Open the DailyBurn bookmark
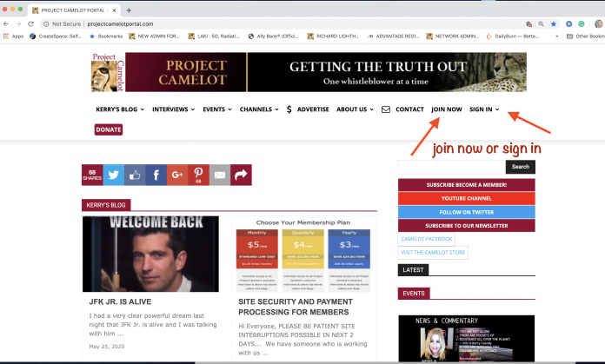 click(x=512, y=36)
